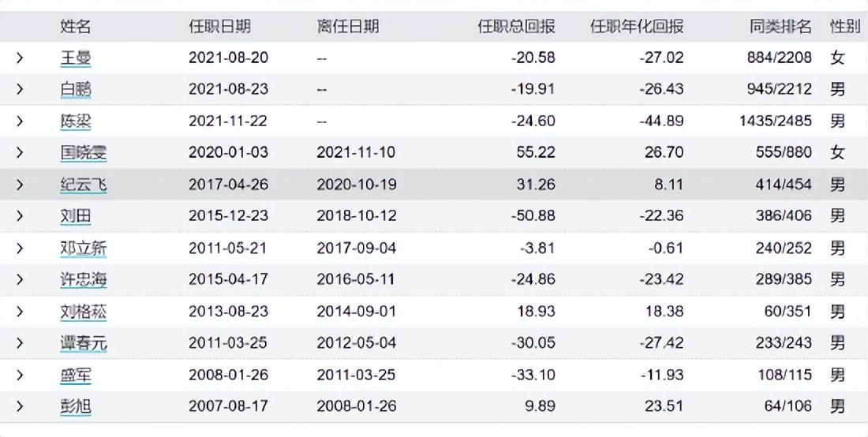This screenshot has width=868, height=437.
Task: Expand the row for 白鹏
Action: pyautogui.click(x=20, y=89)
